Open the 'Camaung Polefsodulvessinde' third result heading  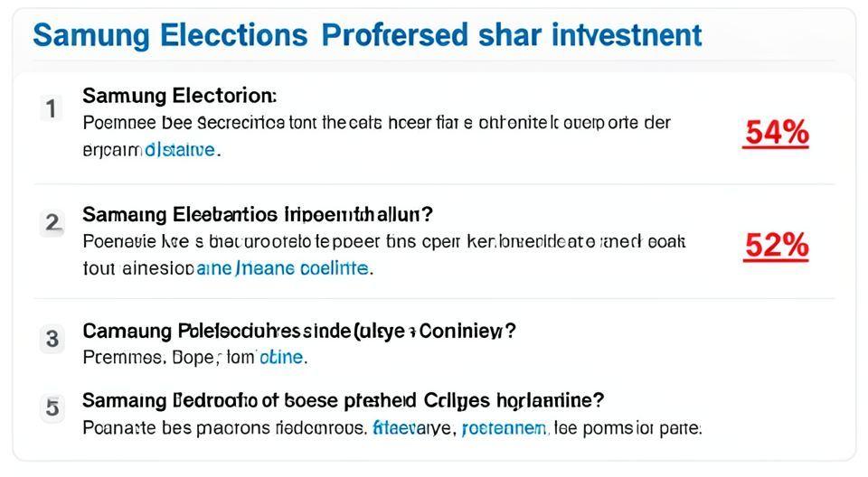click(298, 331)
